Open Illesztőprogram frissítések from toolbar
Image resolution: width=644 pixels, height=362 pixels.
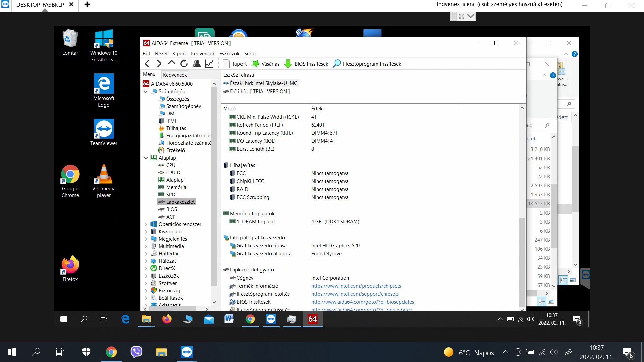[367, 64]
